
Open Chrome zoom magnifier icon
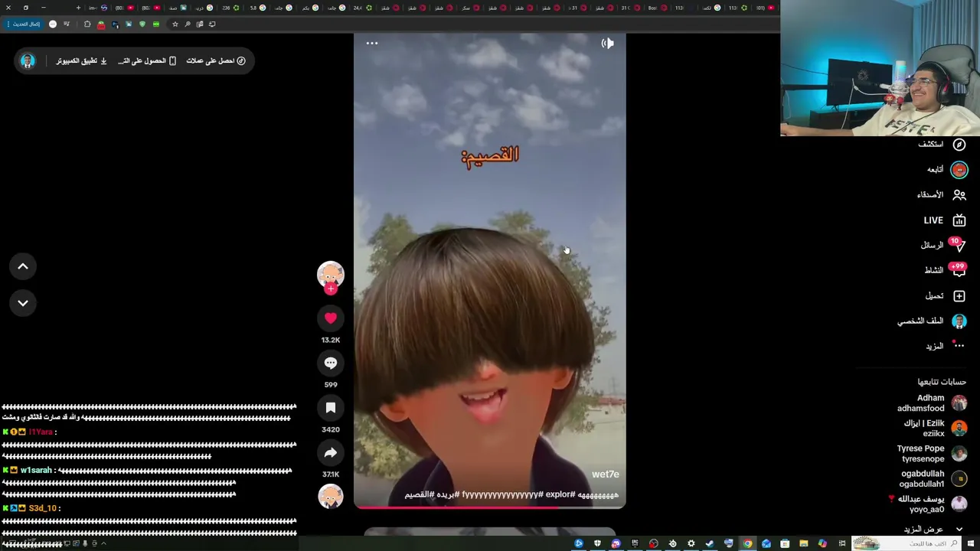coord(188,24)
